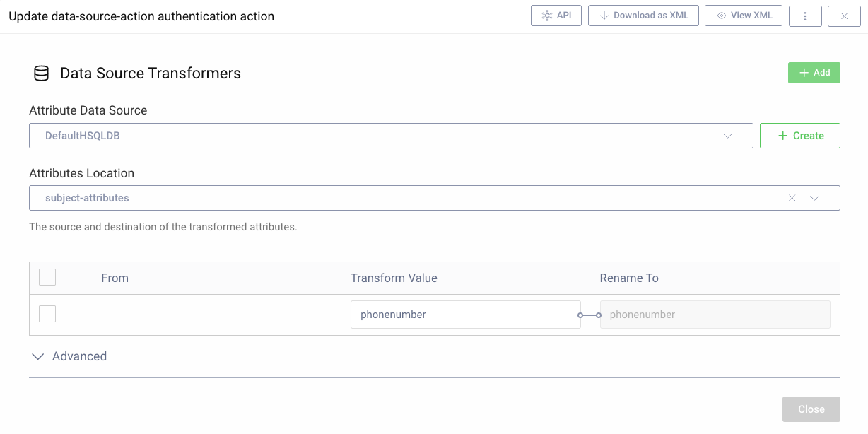Image resolution: width=868 pixels, height=434 pixels.
Task: Open the Attributes Location dropdown chevron
Action: click(814, 198)
